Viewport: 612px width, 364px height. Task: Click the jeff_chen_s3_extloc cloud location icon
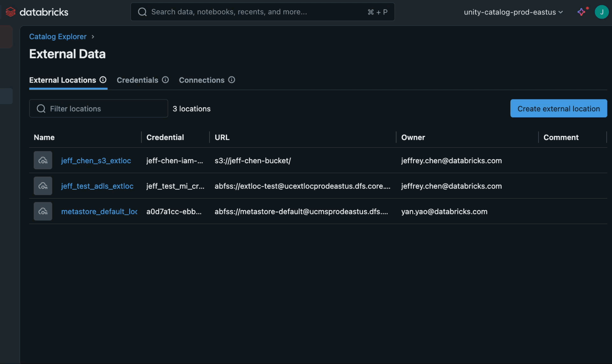point(43,160)
